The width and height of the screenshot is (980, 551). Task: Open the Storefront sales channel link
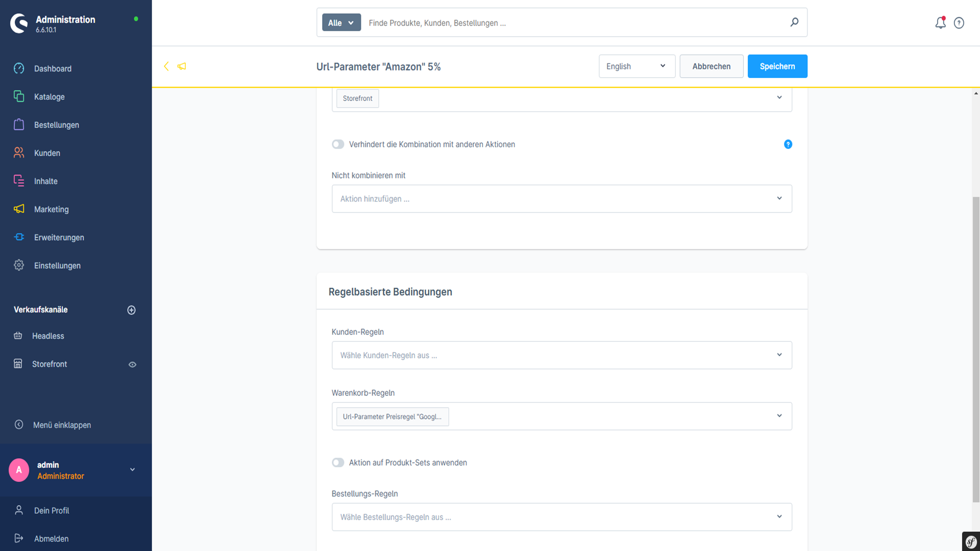pos(50,364)
